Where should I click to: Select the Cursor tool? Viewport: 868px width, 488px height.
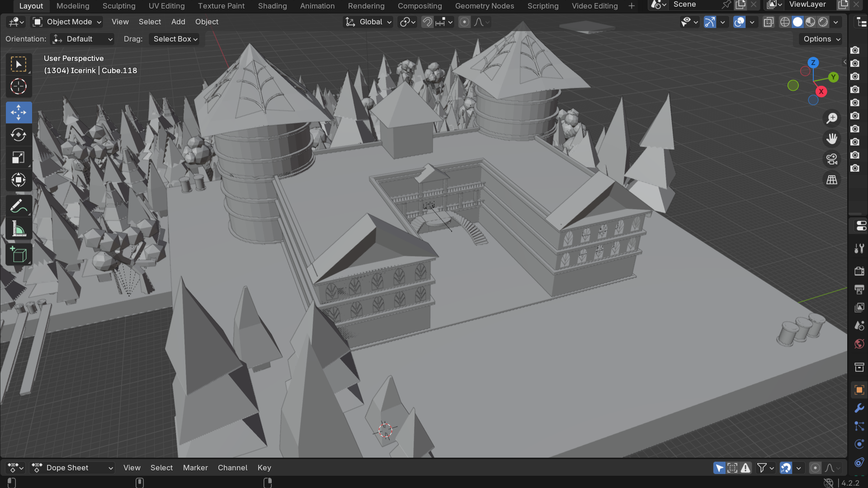click(19, 86)
